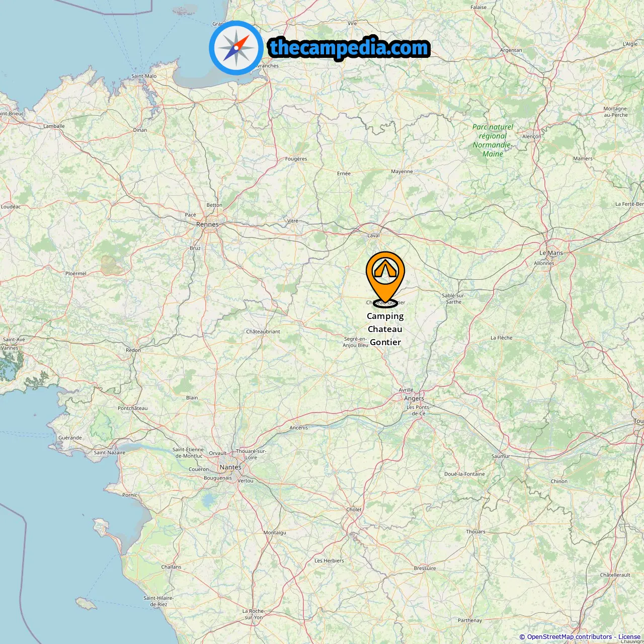Click the Mayenne town label
Screen dimensions: 644x644
(402, 172)
